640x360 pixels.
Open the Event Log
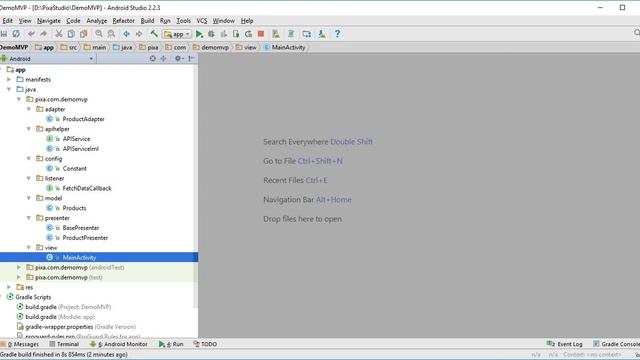(x=564, y=344)
